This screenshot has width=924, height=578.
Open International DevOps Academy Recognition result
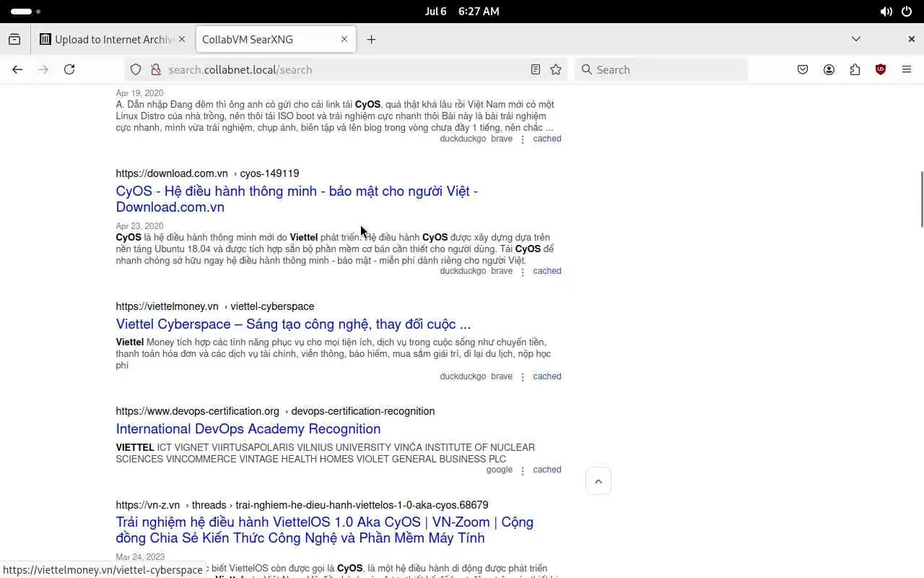pyautogui.click(x=248, y=428)
